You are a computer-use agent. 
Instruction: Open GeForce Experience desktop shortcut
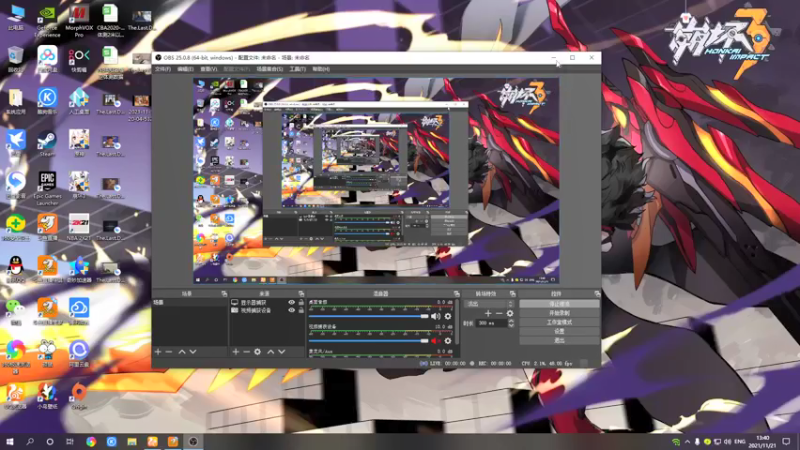[x=47, y=21]
